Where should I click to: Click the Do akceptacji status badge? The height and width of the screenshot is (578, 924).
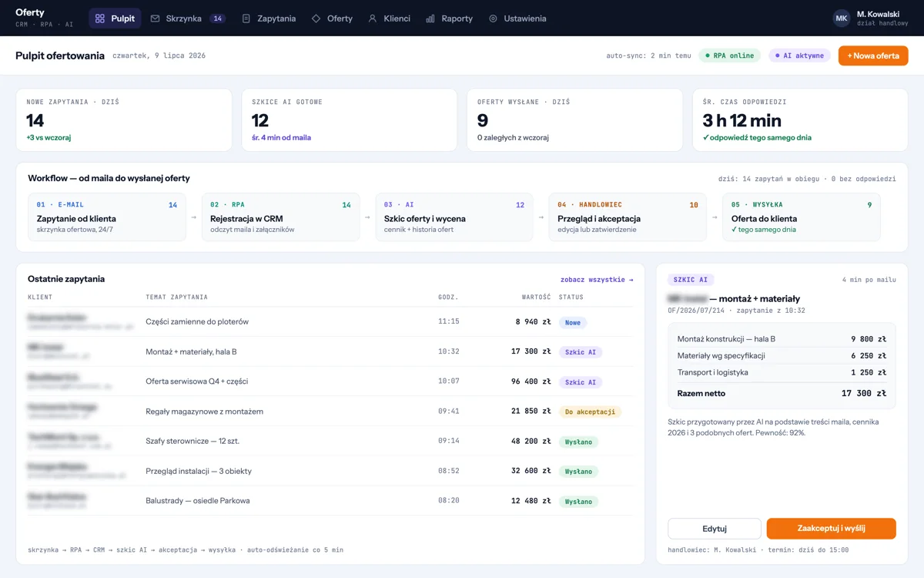pos(590,412)
